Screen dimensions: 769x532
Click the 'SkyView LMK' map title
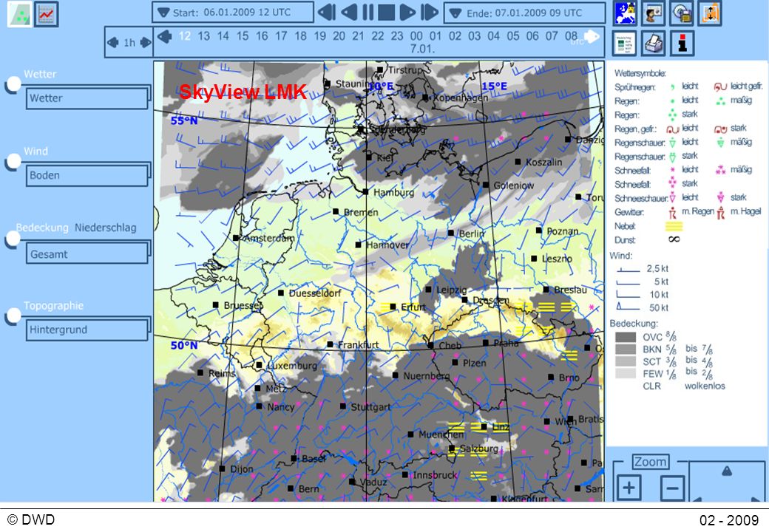(243, 92)
